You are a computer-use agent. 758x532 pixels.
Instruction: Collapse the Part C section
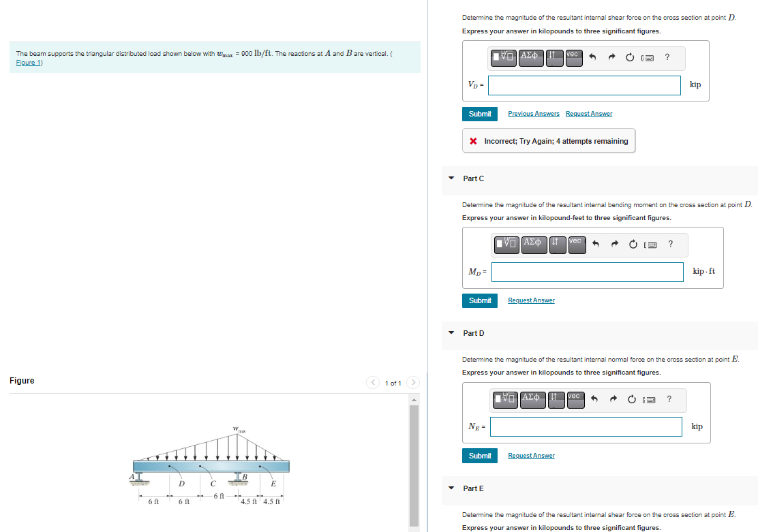pos(451,178)
